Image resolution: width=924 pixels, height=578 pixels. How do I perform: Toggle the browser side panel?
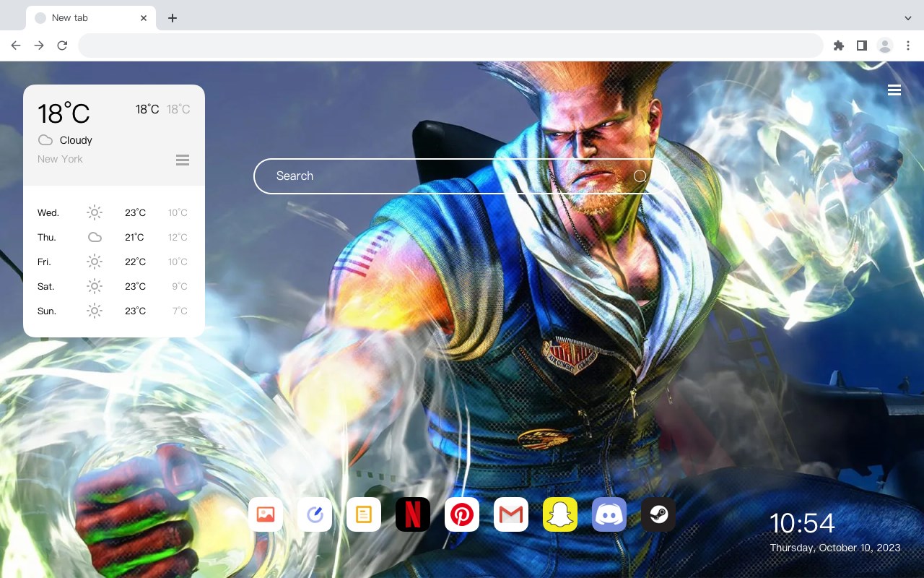pos(861,46)
